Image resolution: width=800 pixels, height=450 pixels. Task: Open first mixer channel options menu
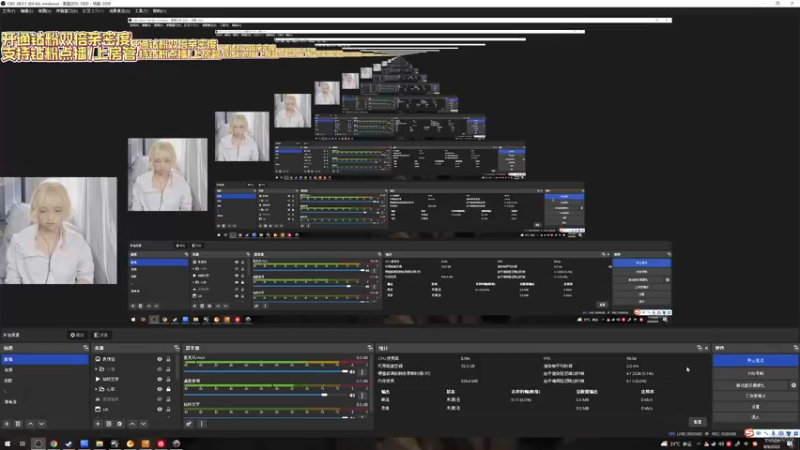362,372
